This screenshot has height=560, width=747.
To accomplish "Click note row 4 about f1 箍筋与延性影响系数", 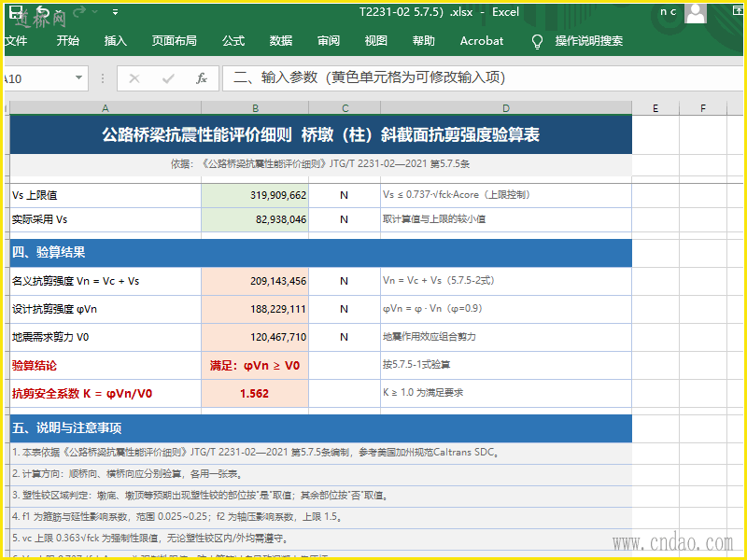I will tap(320, 517).
